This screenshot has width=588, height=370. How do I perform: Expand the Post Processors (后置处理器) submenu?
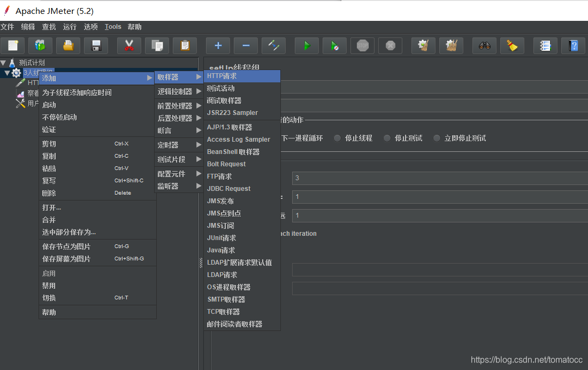click(179, 118)
